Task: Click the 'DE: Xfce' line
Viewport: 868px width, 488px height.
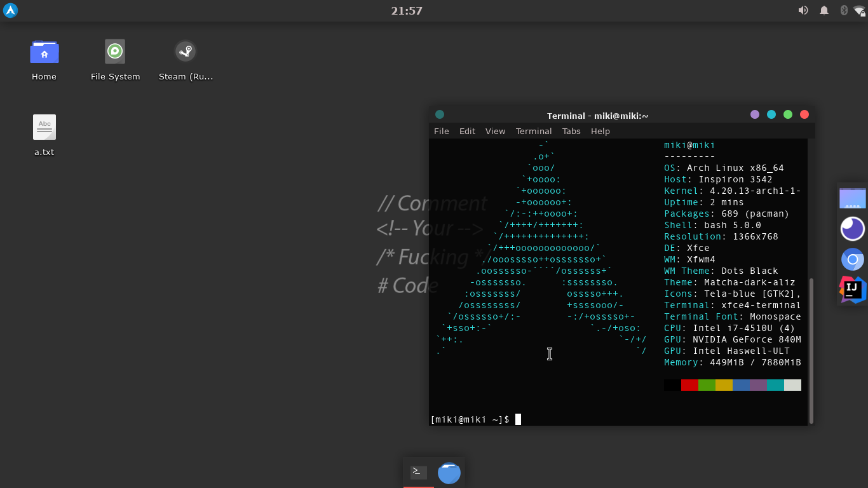Action: pyautogui.click(x=687, y=248)
